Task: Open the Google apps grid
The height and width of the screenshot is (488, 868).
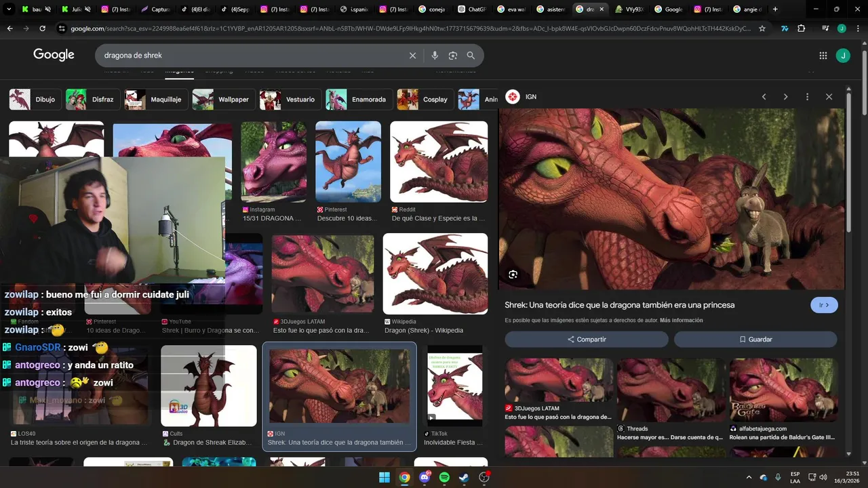Action: [823, 56]
